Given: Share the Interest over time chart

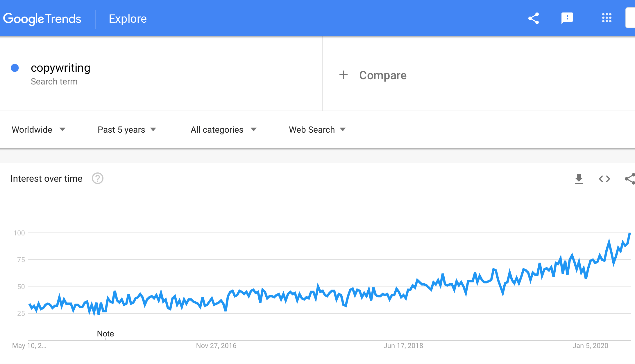Looking at the screenshot, I should point(630,179).
